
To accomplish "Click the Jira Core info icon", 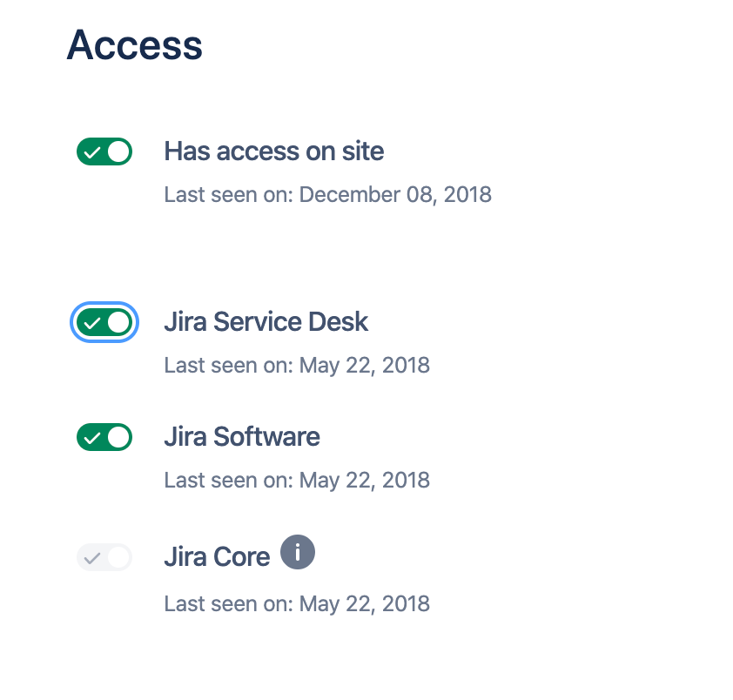I will (297, 551).
